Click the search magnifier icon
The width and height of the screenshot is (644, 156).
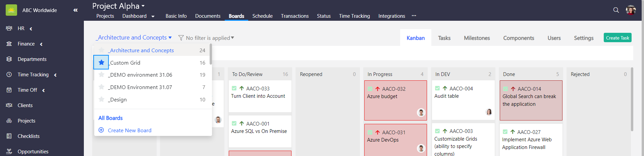616,10
